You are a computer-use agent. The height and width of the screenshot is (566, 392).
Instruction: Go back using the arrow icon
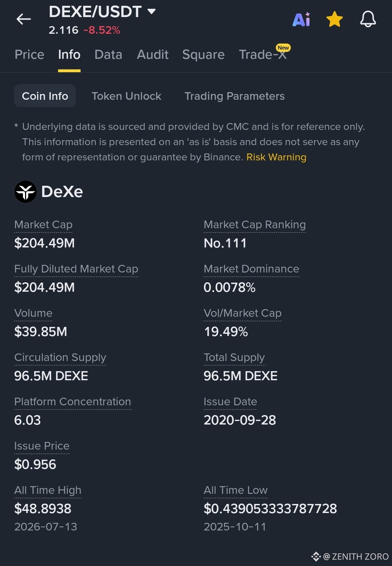click(x=24, y=19)
